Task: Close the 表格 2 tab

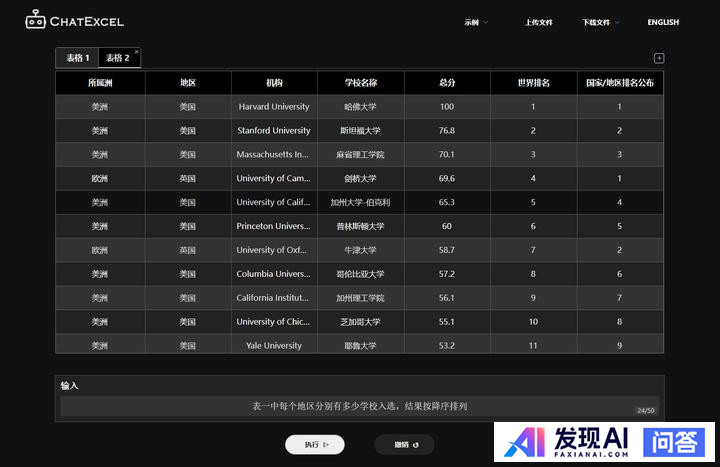Action: tap(136, 51)
